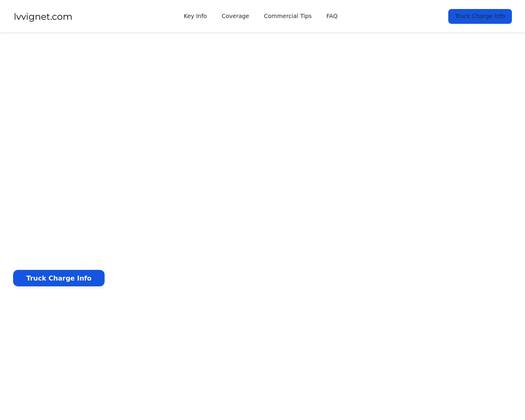
Task: Open the Key Info navigation link
Action: point(195,16)
